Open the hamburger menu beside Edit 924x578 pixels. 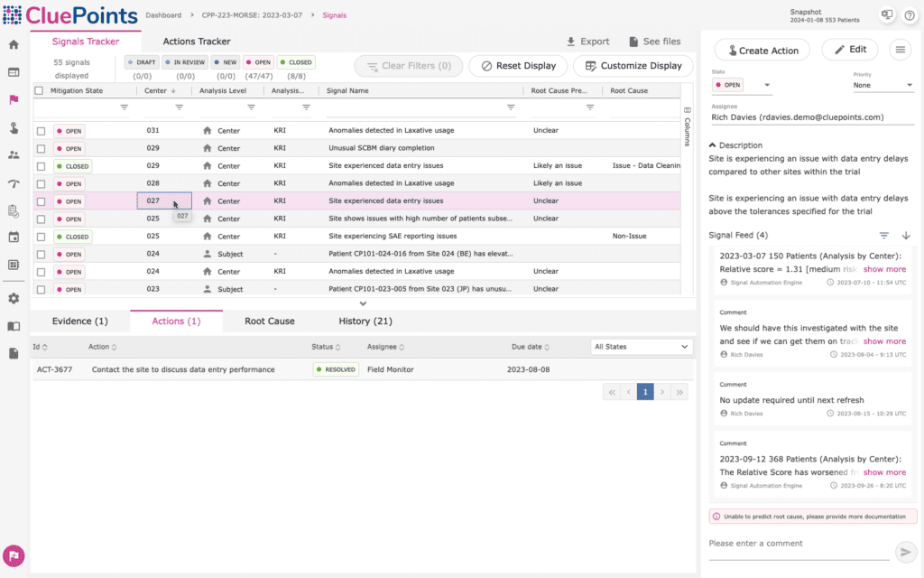[901, 51]
